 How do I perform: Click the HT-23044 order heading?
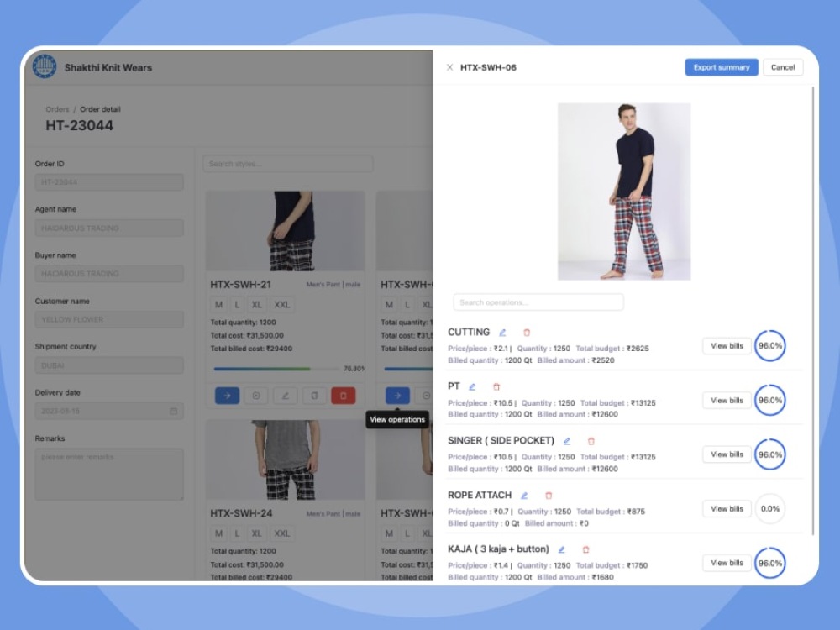(x=79, y=126)
